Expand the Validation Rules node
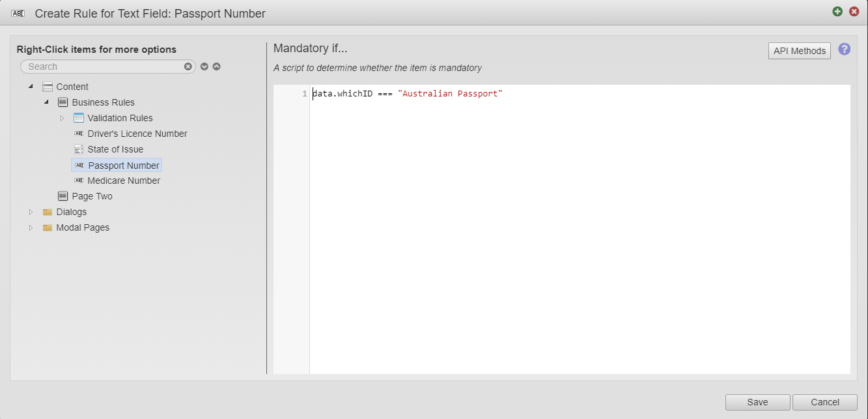 click(x=62, y=118)
